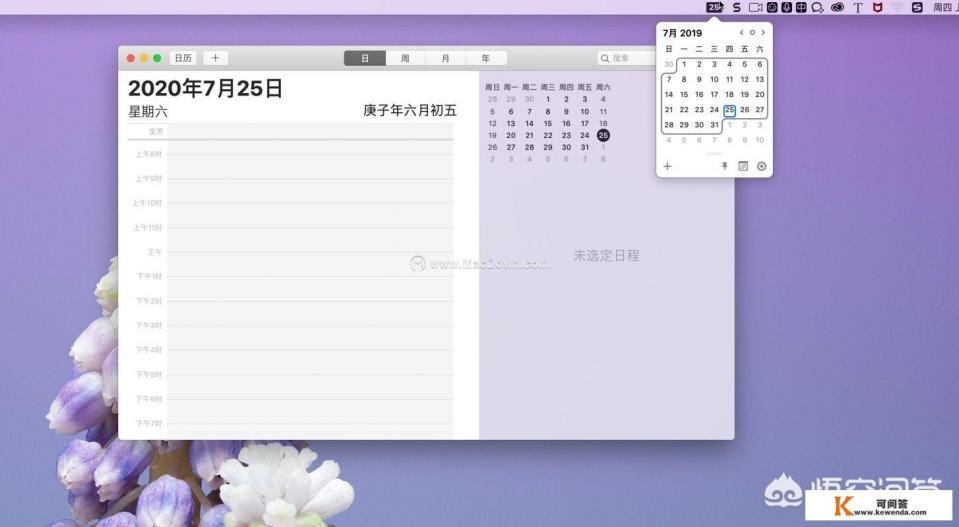Screen dimensions: 959x527
Task: Click the WeChat chat bubble menu bar icon
Action: click(818, 7)
